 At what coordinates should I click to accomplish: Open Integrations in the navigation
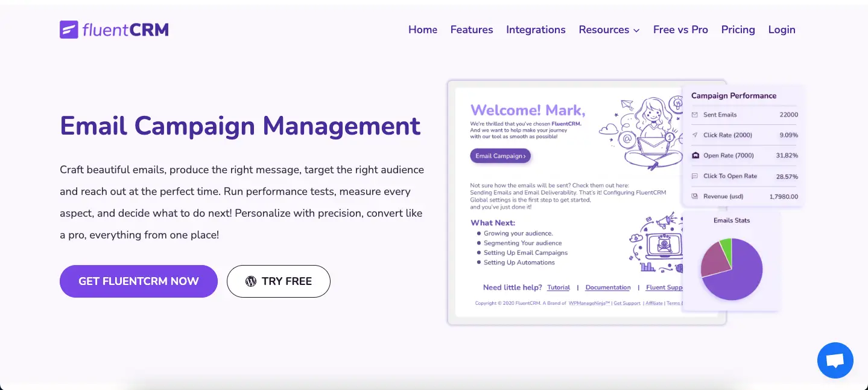pyautogui.click(x=536, y=30)
